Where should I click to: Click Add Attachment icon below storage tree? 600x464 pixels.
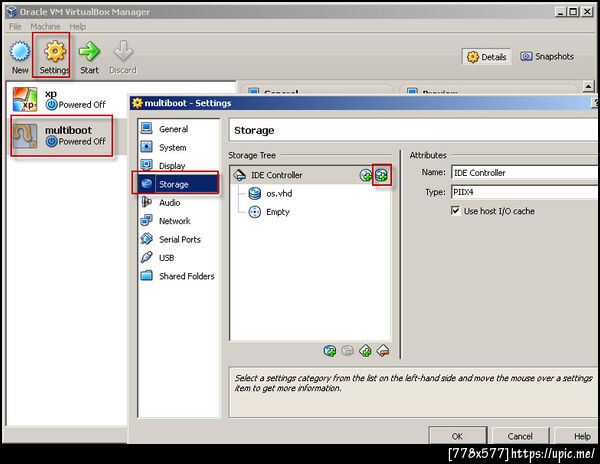(329, 350)
